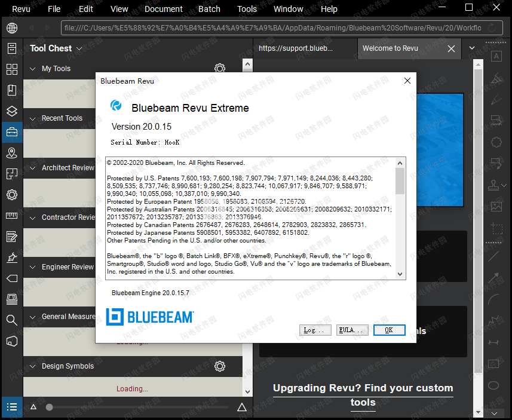
Task: Click the web globe icon
Action: tap(12, 28)
